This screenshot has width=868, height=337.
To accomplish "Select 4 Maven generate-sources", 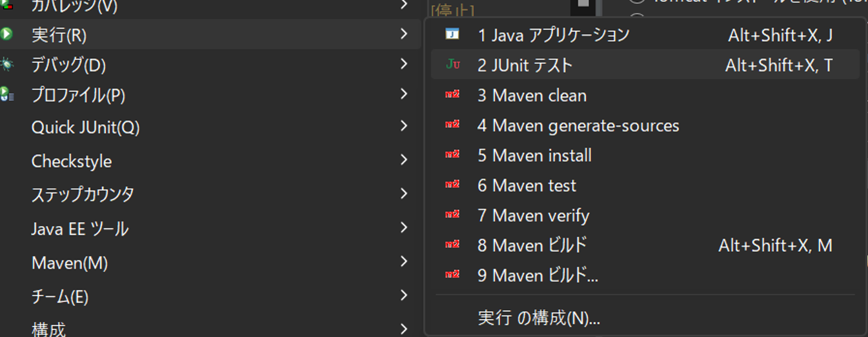I will click(x=578, y=125).
